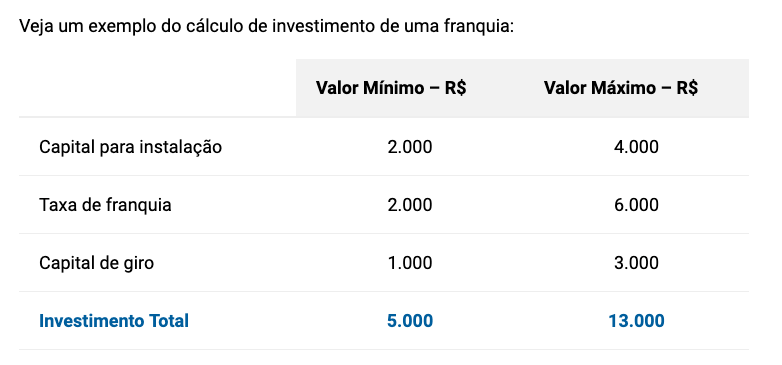Click the intro sentence about franquia investment
This screenshot has width=782, height=365.
(266, 26)
